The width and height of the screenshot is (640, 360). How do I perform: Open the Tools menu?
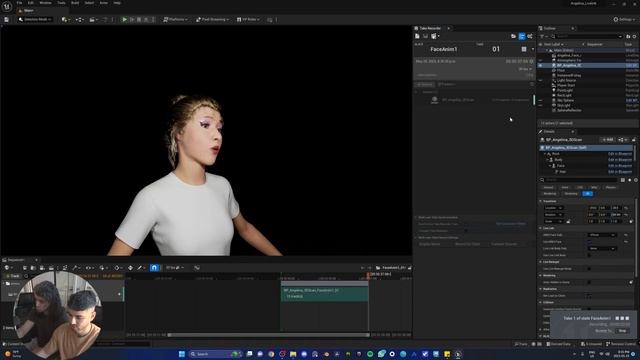pos(61,3)
